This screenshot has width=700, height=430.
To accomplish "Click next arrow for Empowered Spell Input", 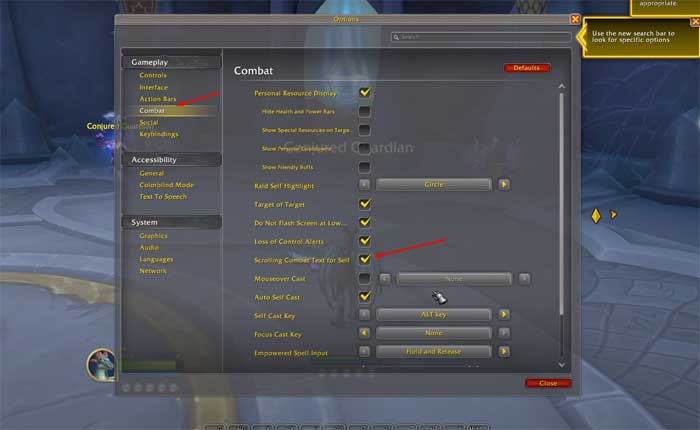I will (x=504, y=351).
